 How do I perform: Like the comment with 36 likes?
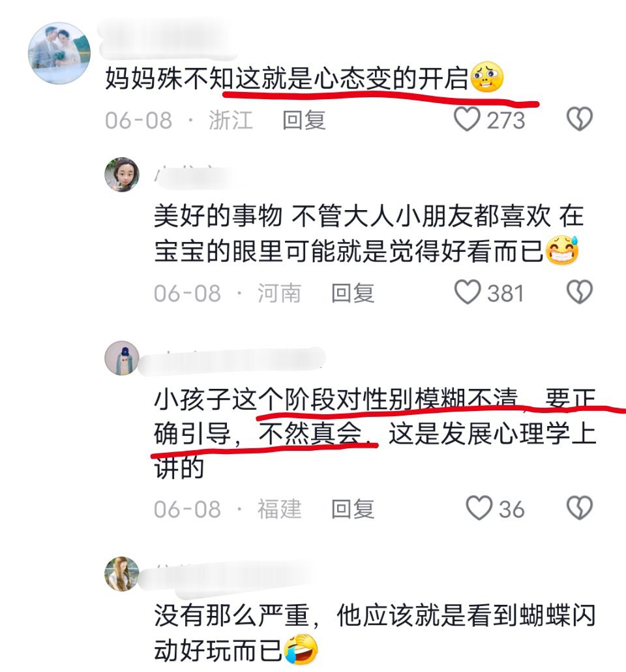click(479, 508)
